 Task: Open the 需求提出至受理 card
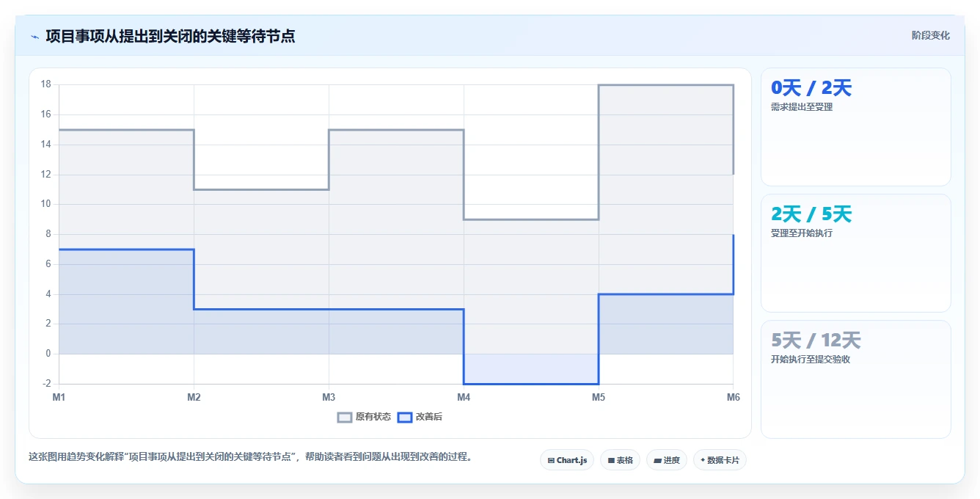pyautogui.click(x=856, y=127)
